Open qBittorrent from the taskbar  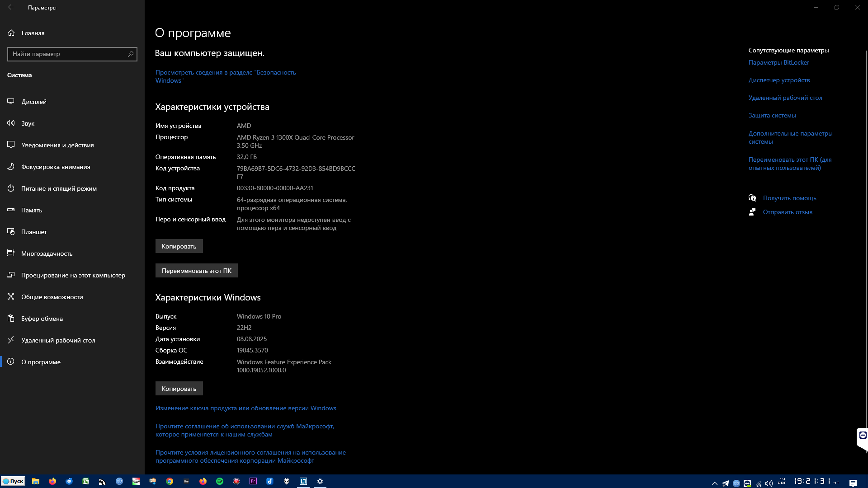tap(119, 481)
